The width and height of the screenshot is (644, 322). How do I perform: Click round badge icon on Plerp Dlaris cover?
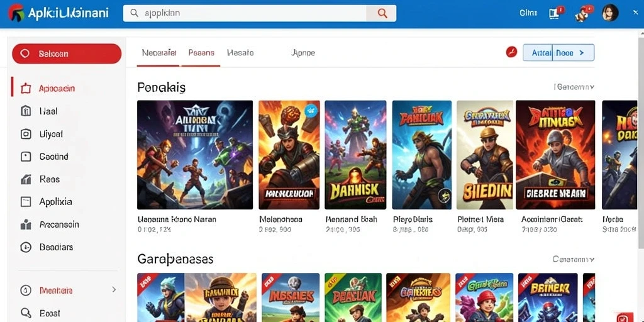pyautogui.click(x=443, y=196)
